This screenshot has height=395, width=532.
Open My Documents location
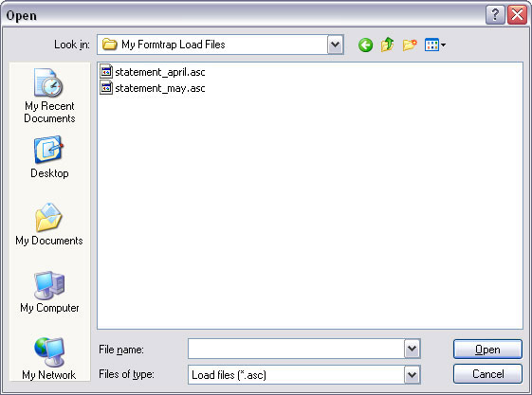pyautogui.click(x=49, y=224)
